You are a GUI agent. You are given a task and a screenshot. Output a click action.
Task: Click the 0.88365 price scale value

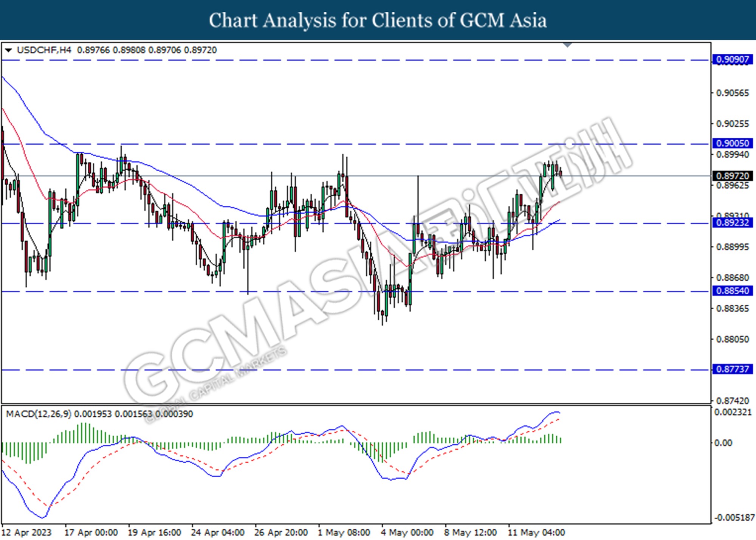tap(733, 309)
